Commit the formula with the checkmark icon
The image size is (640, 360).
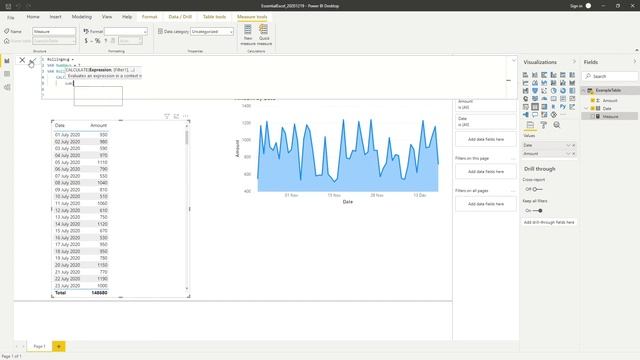pos(33,60)
